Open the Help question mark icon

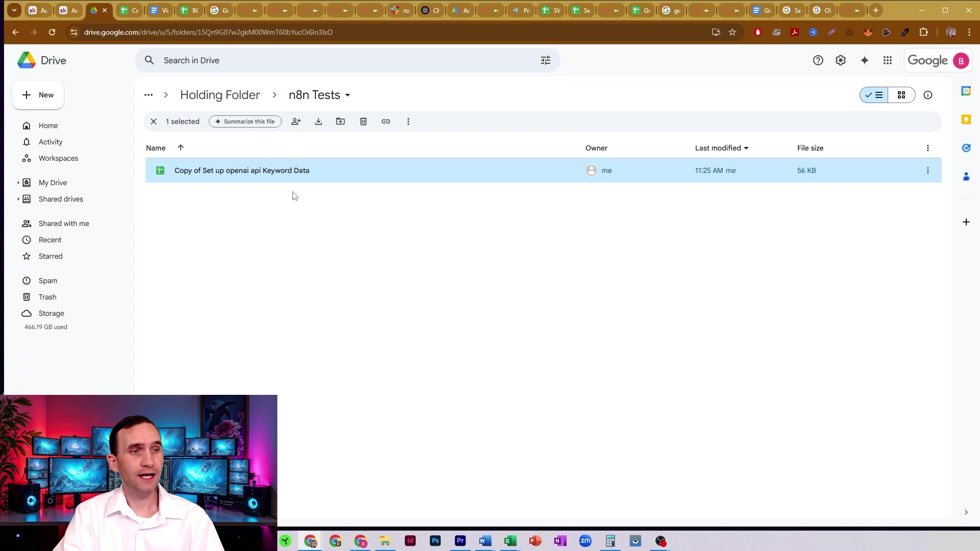click(x=818, y=61)
